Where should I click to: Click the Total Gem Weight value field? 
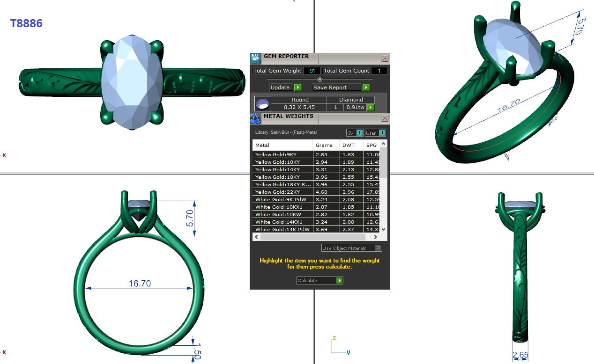(x=312, y=71)
